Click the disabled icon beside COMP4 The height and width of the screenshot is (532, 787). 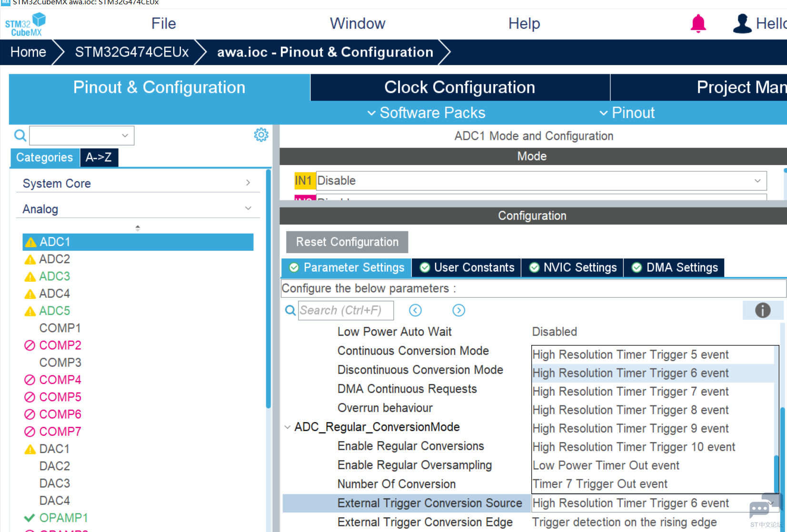pos(30,380)
